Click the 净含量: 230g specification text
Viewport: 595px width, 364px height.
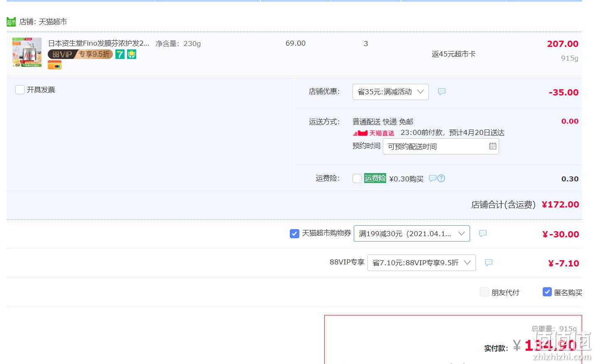pos(178,44)
